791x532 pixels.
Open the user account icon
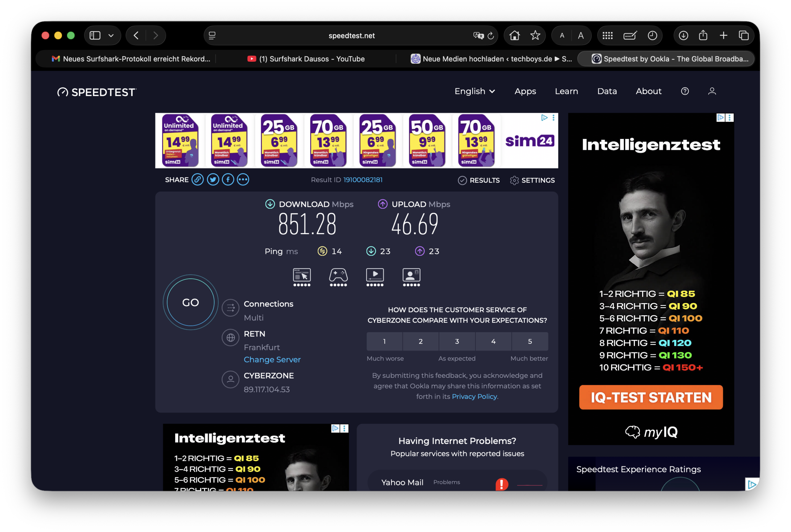click(712, 91)
